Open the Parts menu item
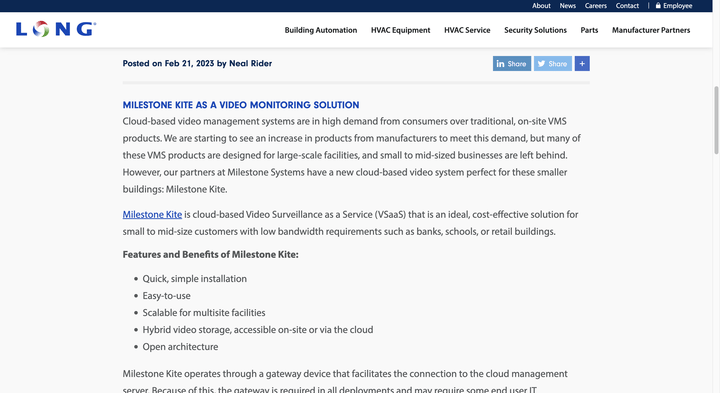This screenshot has height=393, width=720. [589, 30]
